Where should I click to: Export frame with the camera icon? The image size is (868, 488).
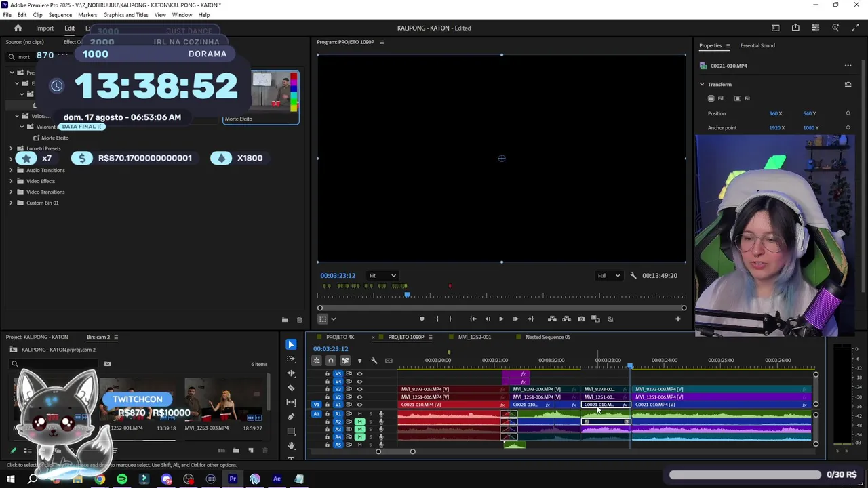[581, 319]
